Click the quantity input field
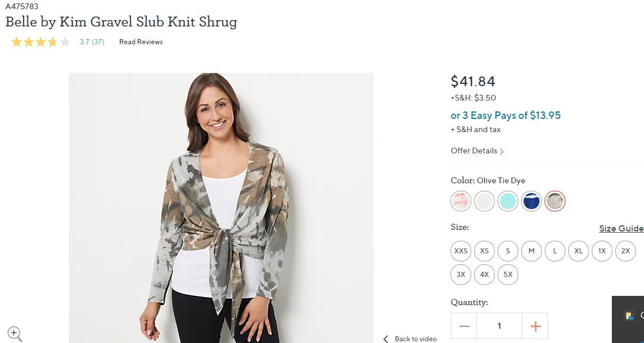This screenshot has height=343, width=644. 499,326
